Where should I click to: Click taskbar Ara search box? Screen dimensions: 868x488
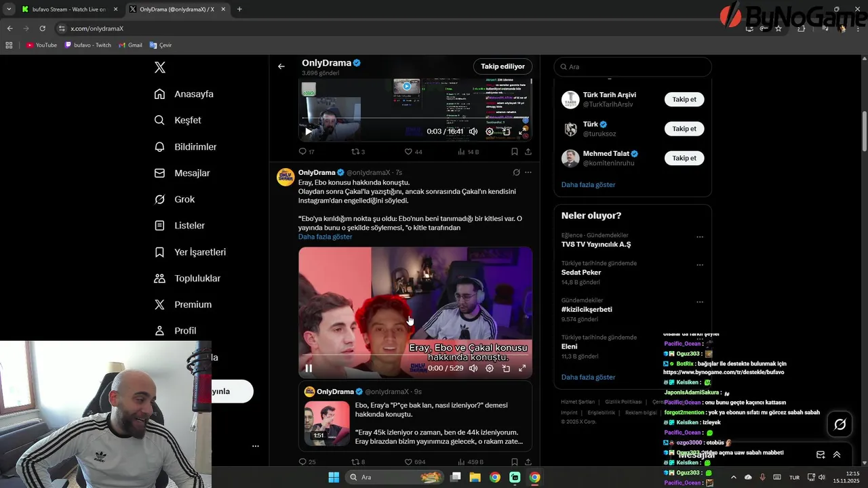point(395,477)
